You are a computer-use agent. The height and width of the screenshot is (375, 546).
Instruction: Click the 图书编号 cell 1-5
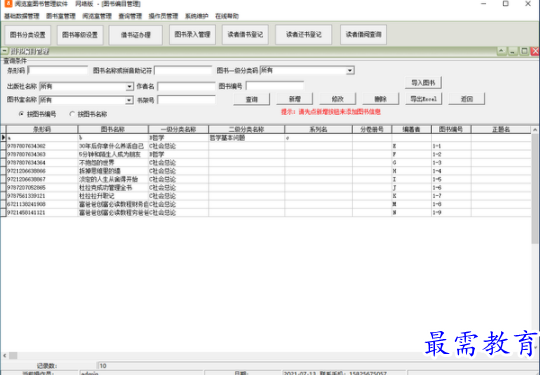pos(451,179)
